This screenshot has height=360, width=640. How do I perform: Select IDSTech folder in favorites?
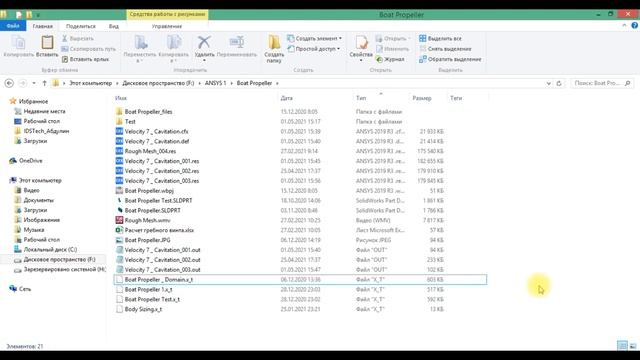[46, 131]
